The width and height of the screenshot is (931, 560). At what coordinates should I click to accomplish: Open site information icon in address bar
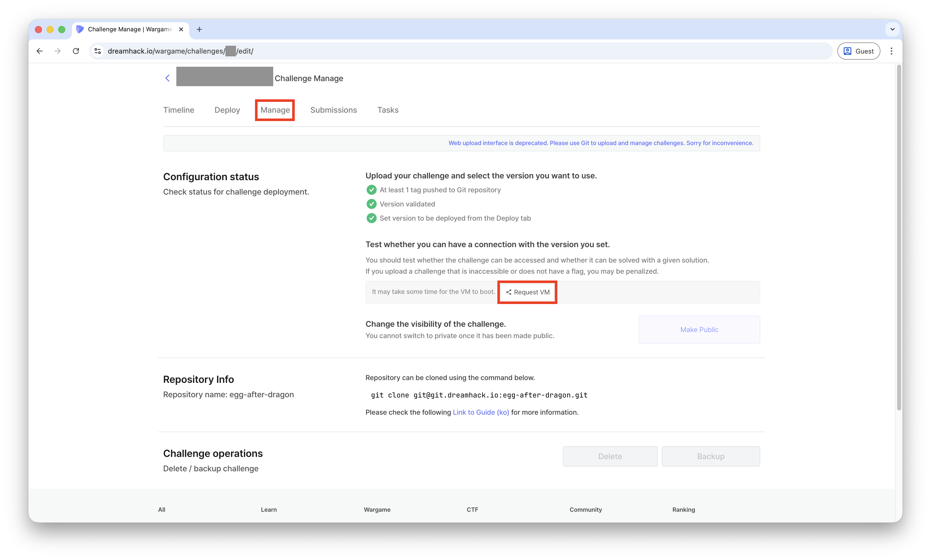pos(98,51)
